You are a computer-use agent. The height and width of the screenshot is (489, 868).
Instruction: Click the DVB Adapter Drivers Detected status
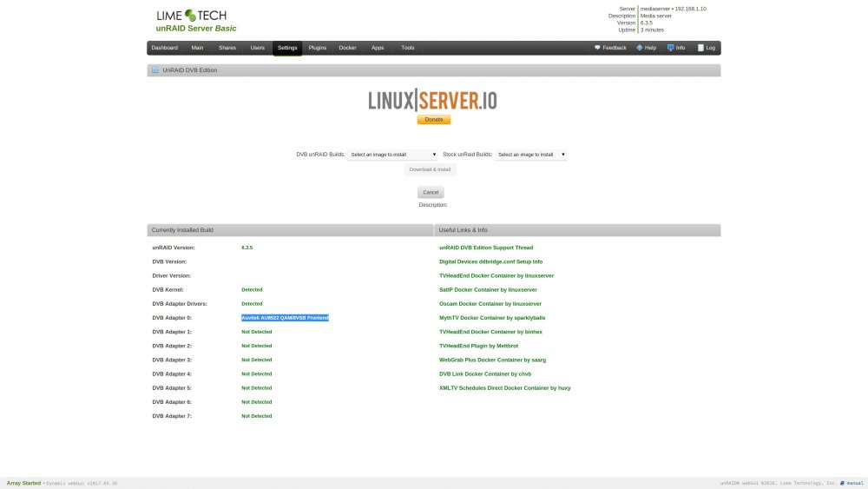click(x=252, y=303)
